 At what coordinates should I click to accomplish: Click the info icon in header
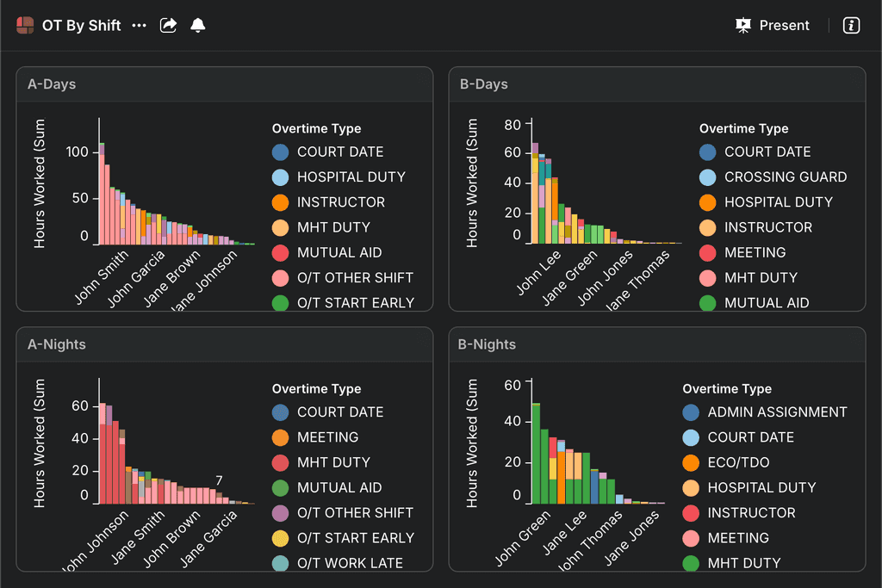(851, 26)
